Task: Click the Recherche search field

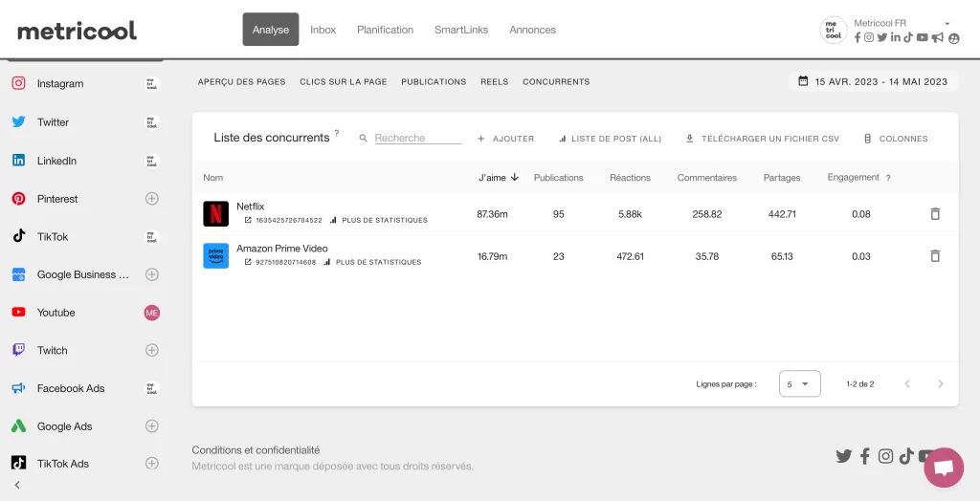Action: tap(417, 138)
